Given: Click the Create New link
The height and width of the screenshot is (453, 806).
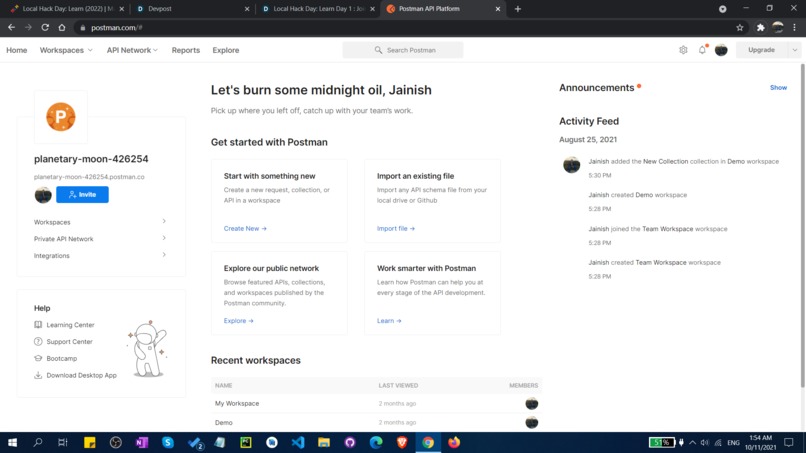Looking at the screenshot, I should coord(245,228).
